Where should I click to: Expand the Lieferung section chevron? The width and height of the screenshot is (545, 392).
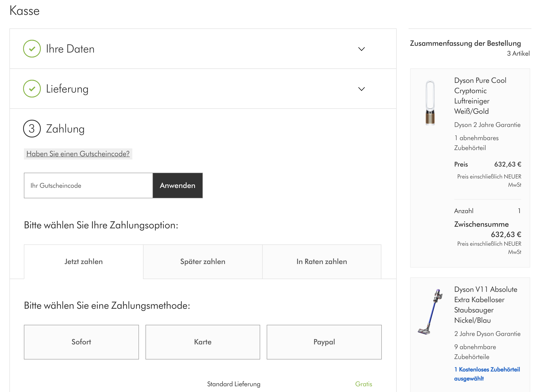[x=361, y=89]
